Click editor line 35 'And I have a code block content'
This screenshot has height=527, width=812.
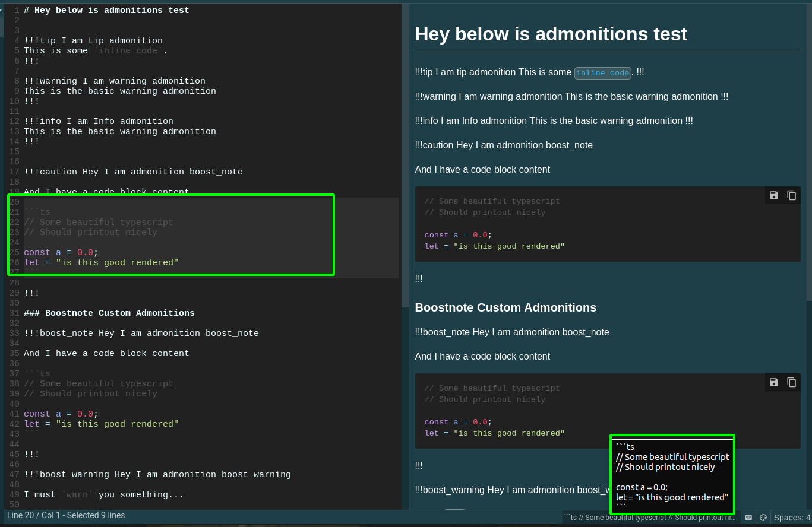pyautogui.click(x=106, y=354)
